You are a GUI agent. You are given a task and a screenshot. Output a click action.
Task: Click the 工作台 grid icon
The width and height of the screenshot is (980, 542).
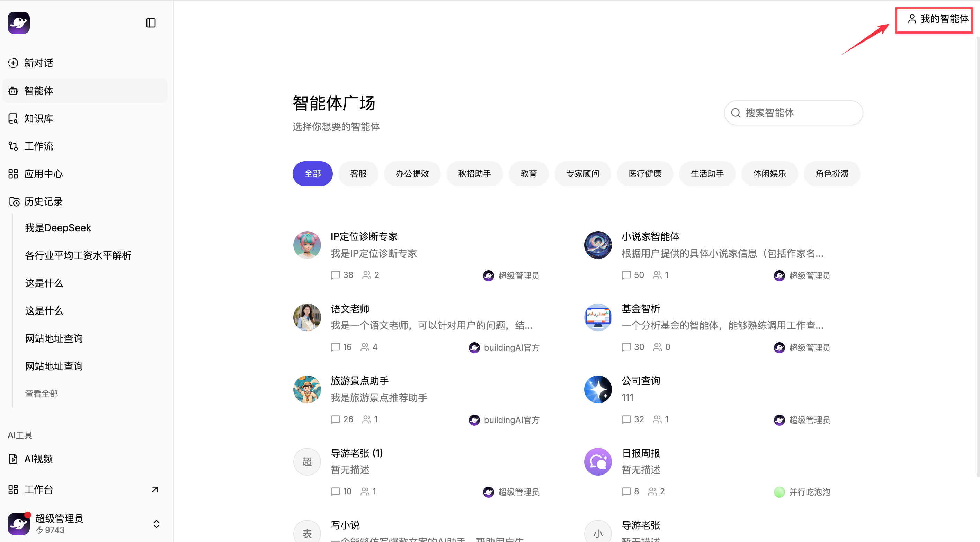point(13,489)
